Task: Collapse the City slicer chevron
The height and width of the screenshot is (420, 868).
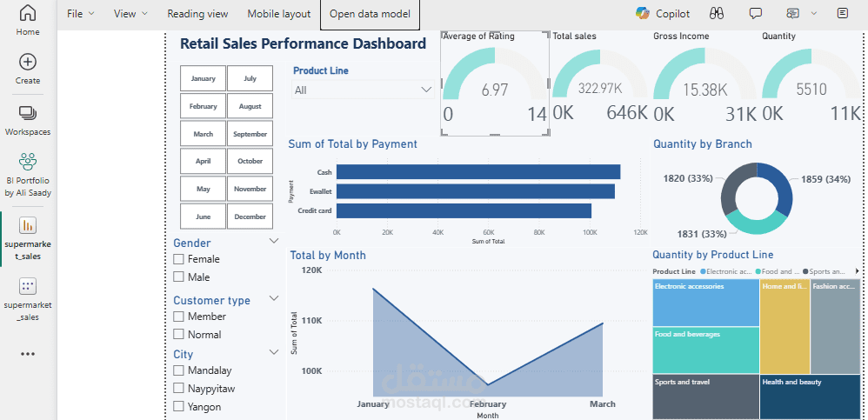Action: 273,352
